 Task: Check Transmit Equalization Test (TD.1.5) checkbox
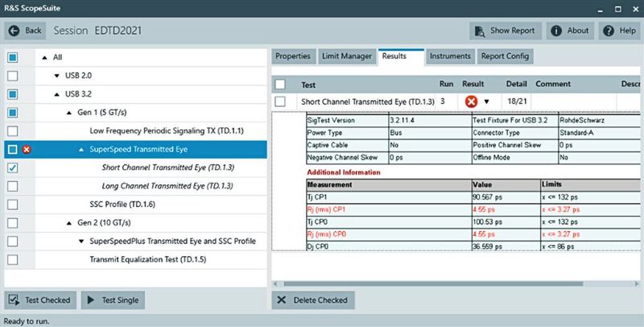[13, 259]
